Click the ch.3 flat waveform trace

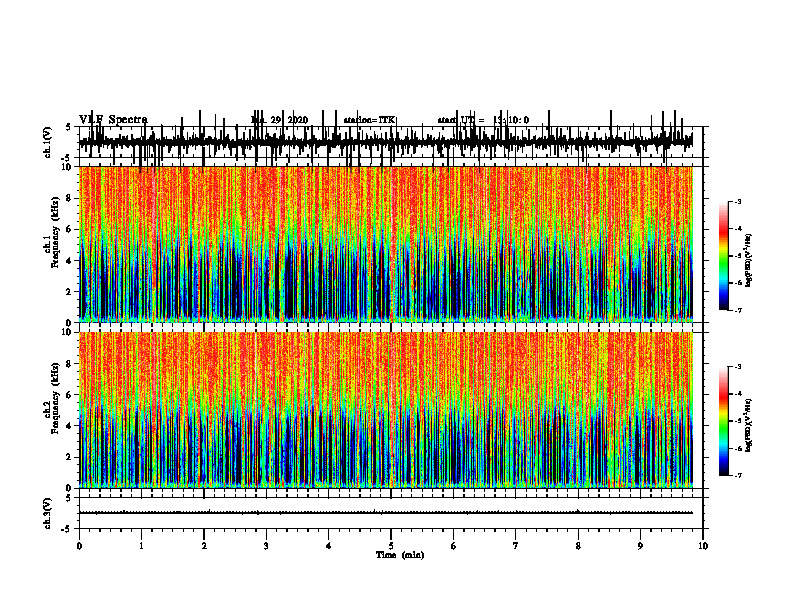click(x=386, y=513)
